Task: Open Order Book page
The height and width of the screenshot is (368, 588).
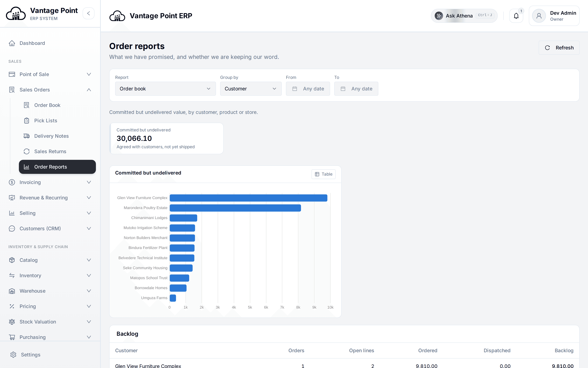Action: tap(57, 105)
